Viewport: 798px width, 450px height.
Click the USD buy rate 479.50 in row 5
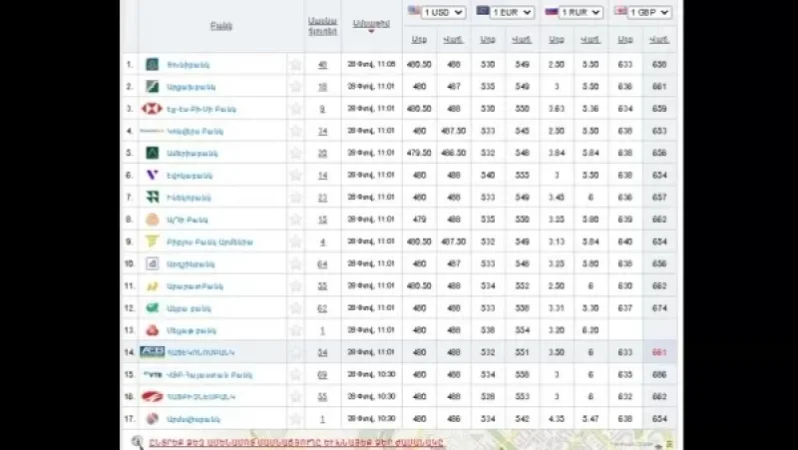pyautogui.click(x=420, y=153)
